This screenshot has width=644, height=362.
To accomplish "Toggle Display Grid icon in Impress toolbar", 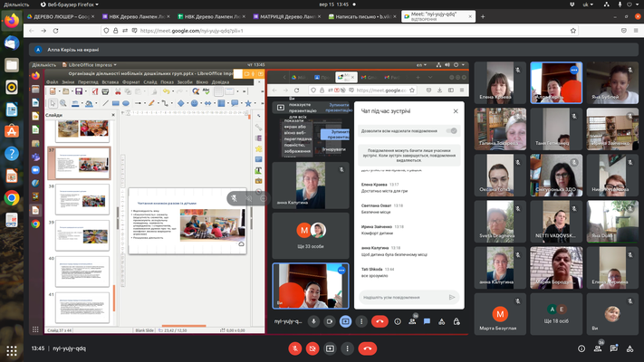I will 218,91.
